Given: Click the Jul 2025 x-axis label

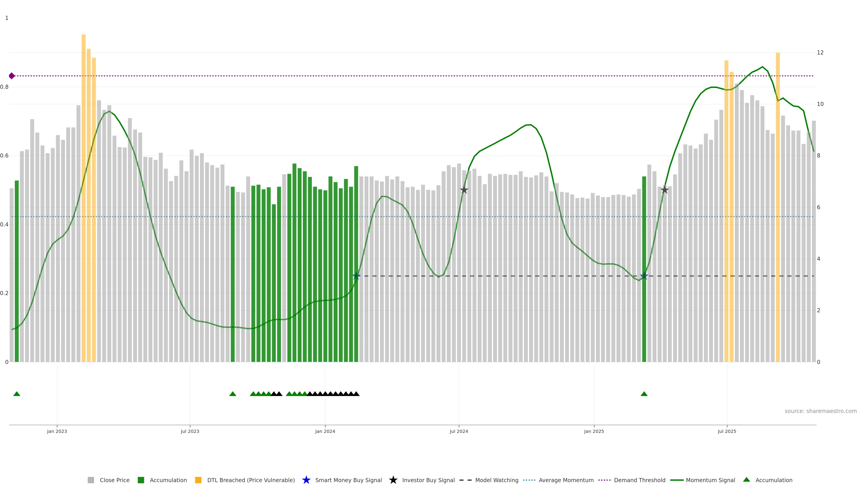Looking at the screenshot, I should click(727, 431).
